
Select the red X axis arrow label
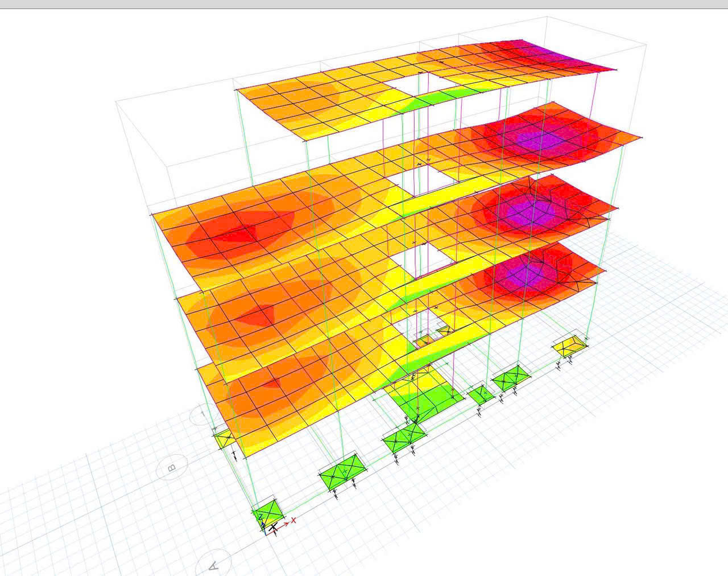point(294,520)
